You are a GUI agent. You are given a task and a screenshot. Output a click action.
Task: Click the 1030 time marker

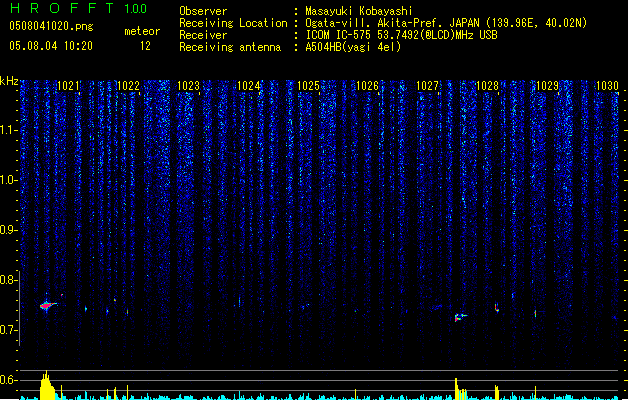coord(607,86)
